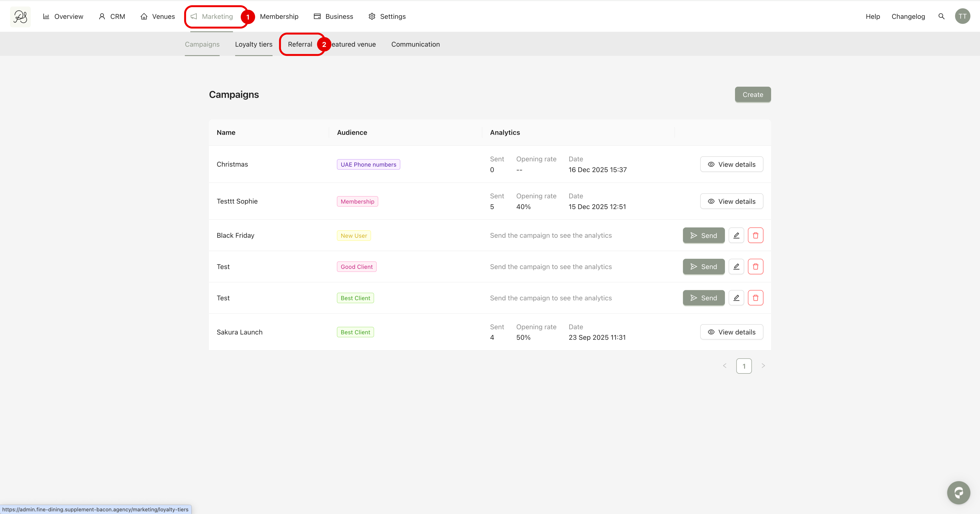Delete the Best Client Test campaign

755,298
